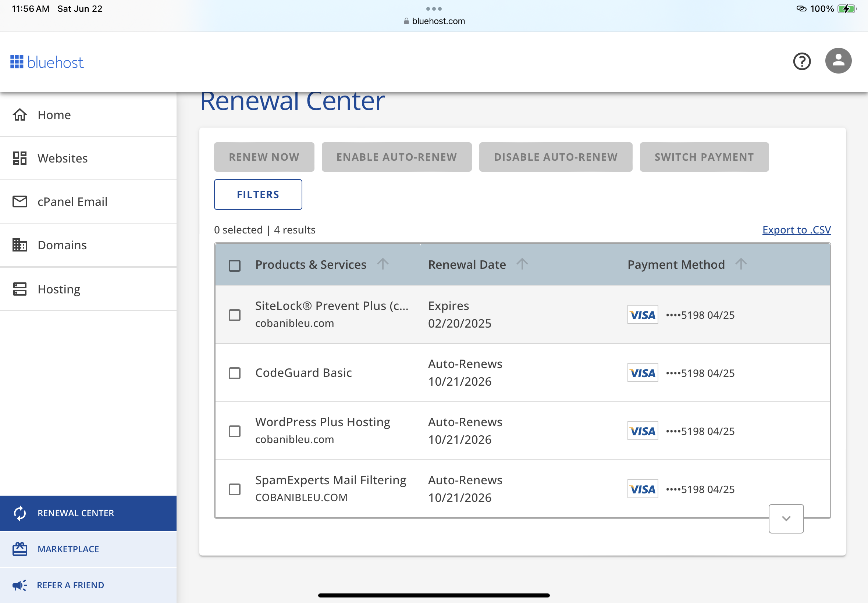Click the Renewal Date column header
This screenshot has height=603, width=868.
coord(467,264)
